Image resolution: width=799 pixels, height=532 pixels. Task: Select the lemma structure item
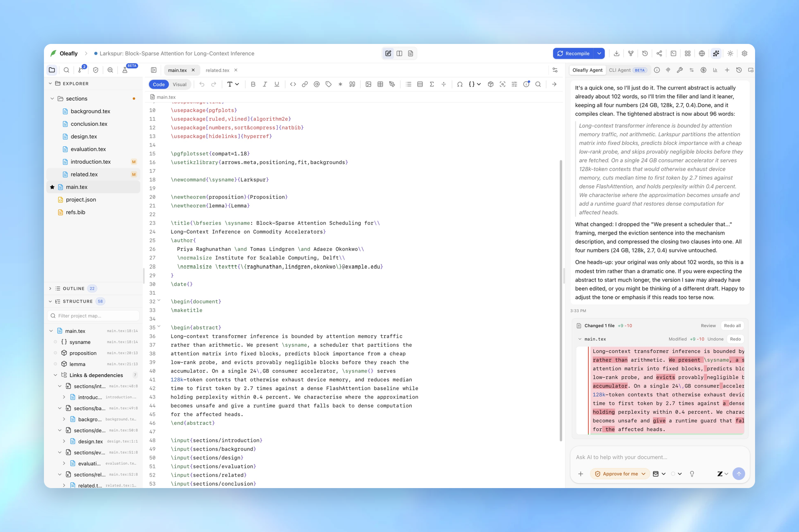pos(77,364)
